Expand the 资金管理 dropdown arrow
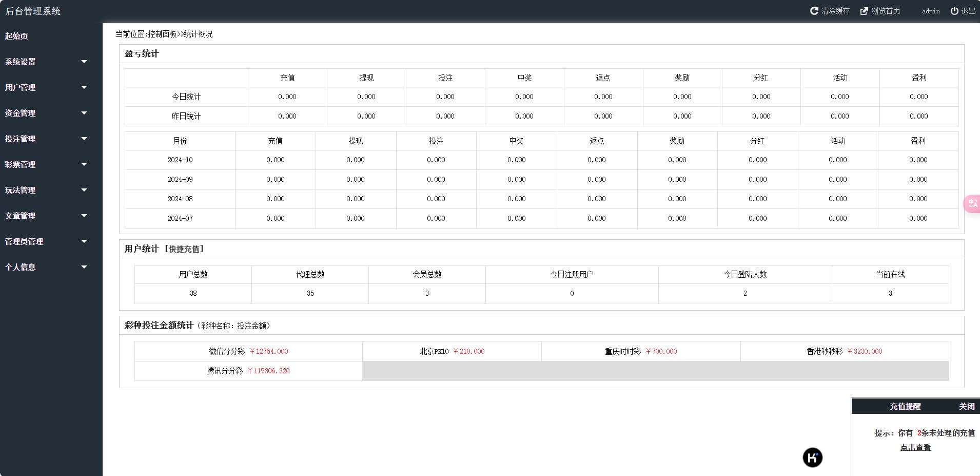 click(x=84, y=113)
